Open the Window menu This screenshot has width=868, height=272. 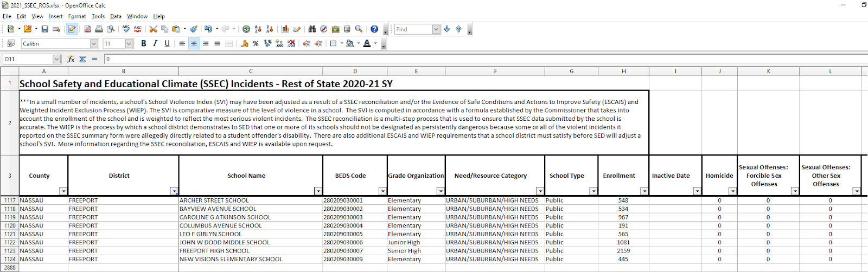point(137,16)
